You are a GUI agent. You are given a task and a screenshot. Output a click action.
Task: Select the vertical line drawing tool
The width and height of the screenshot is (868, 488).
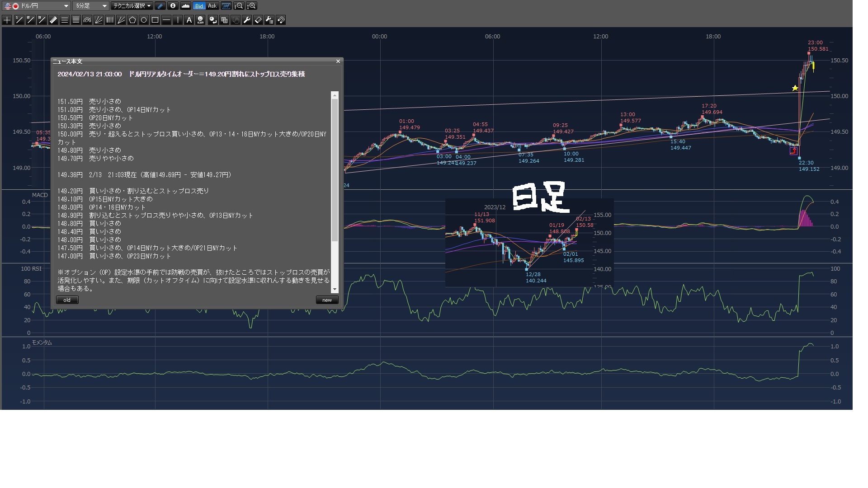point(178,20)
